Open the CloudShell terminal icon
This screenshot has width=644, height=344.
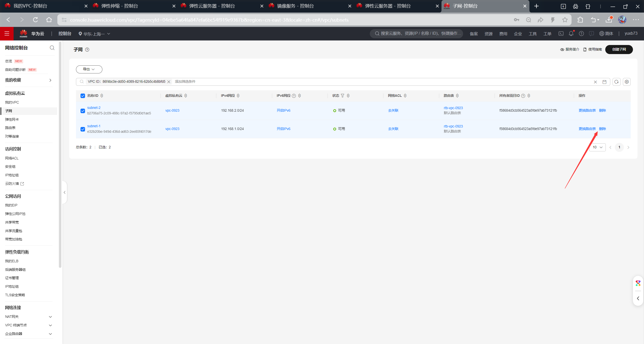click(561, 33)
